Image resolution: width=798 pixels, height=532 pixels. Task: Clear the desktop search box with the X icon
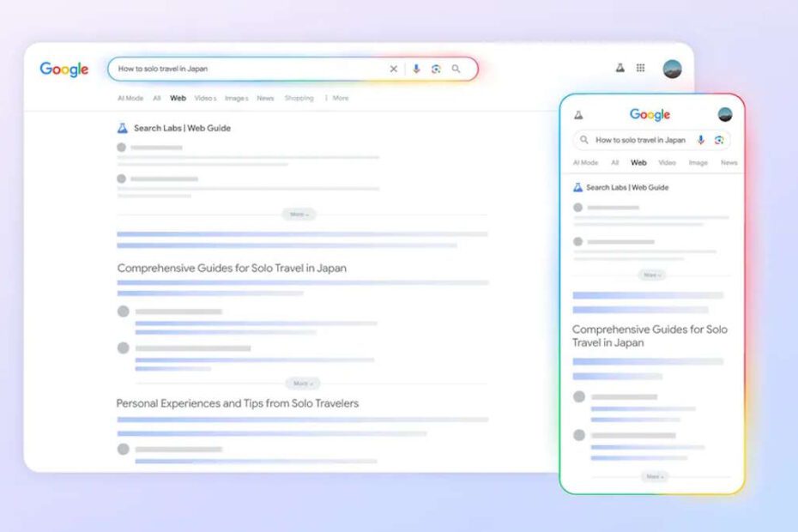[x=394, y=69]
